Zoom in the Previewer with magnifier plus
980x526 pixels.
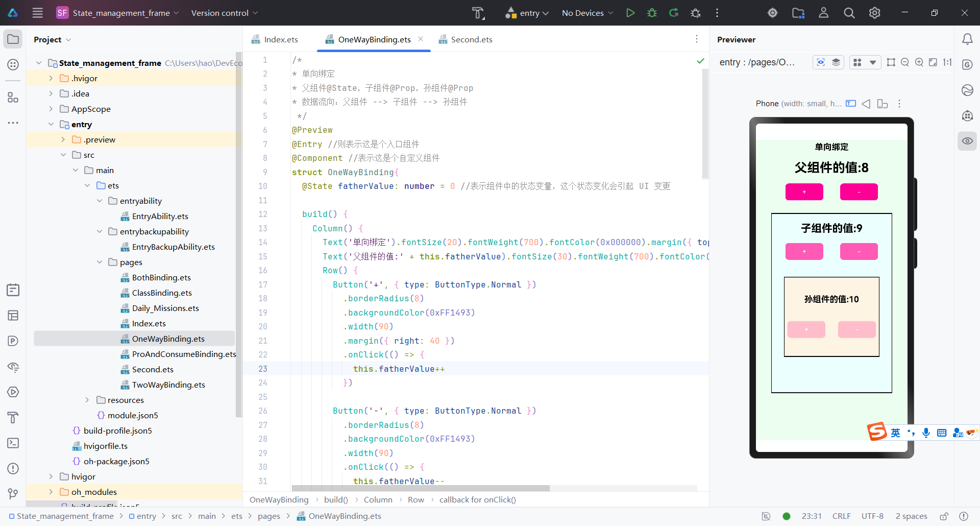(x=919, y=62)
